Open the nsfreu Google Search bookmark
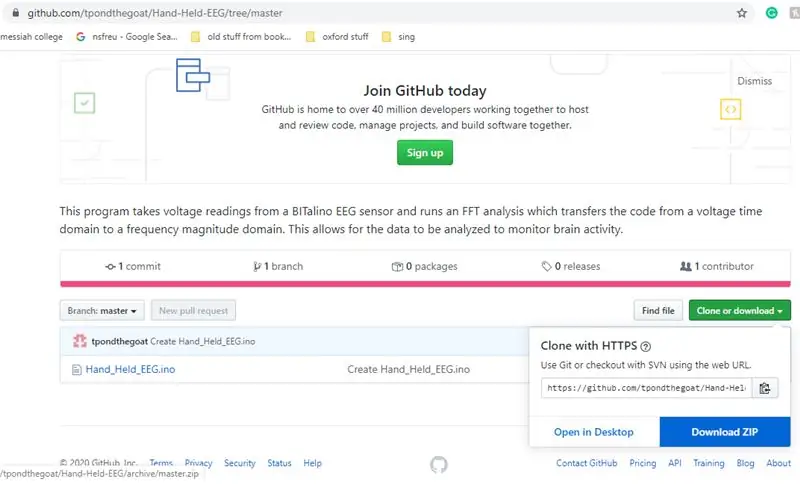Screen dimensions: 800x484 coord(127,37)
